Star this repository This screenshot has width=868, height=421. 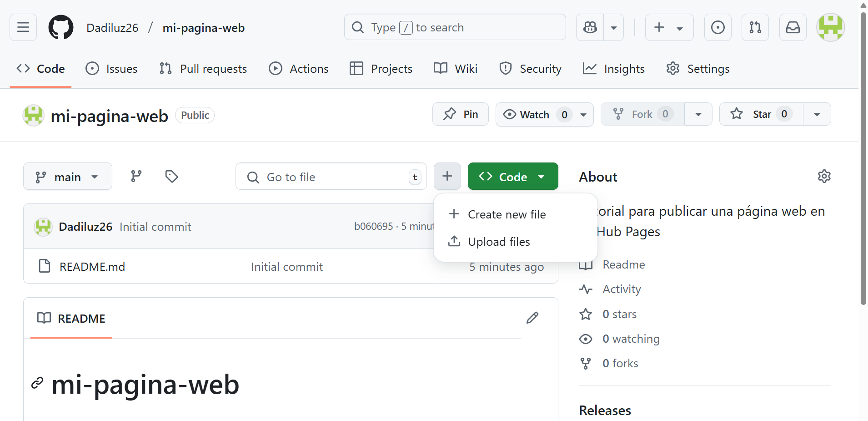click(x=761, y=114)
